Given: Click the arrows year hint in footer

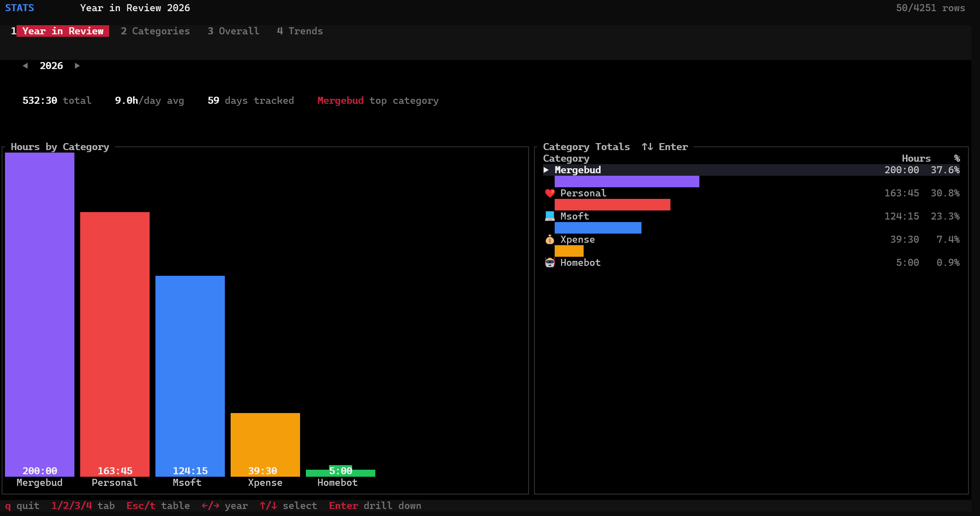Looking at the screenshot, I should [x=225, y=506].
